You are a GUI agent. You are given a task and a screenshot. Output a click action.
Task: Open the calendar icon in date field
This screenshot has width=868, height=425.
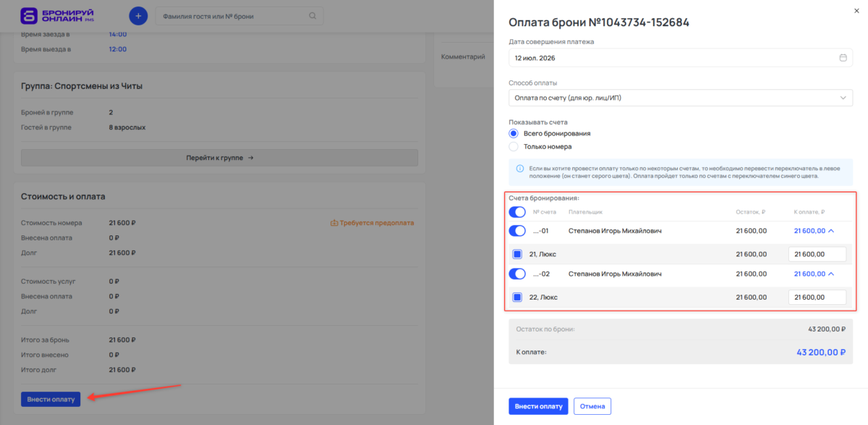point(843,58)
